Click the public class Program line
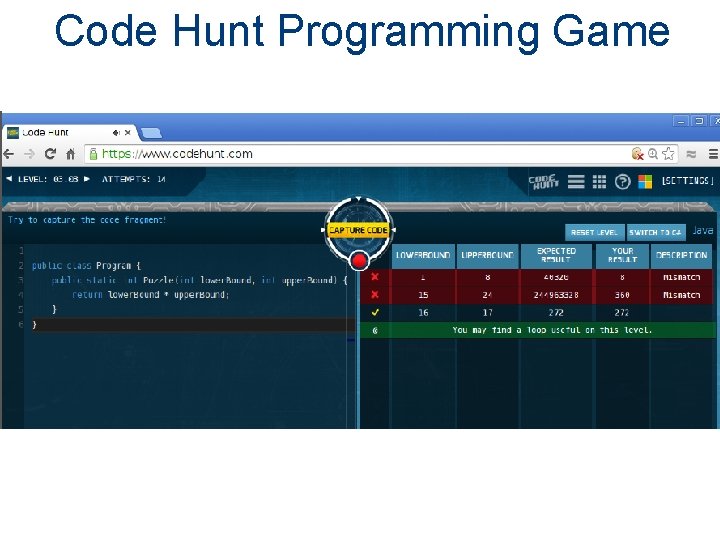 [86, 266]
